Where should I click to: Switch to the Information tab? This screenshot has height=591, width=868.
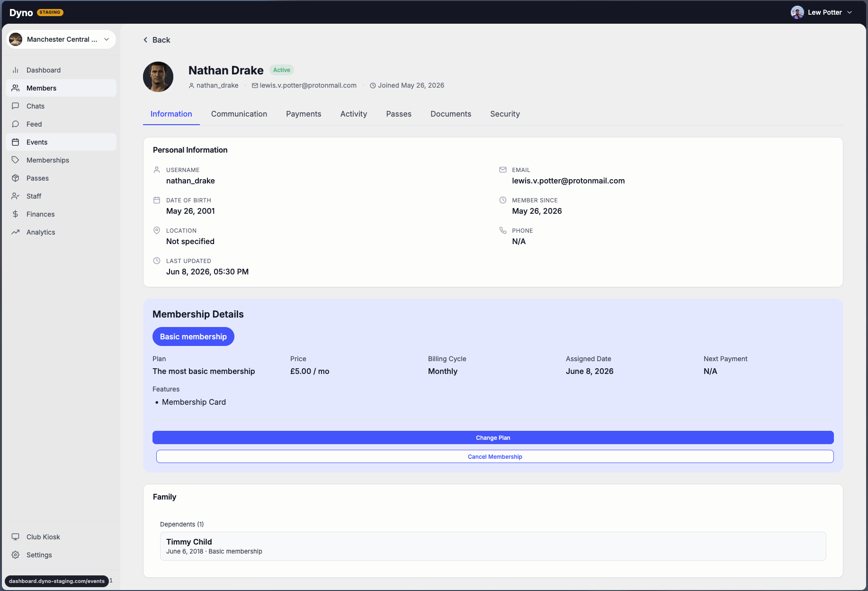pos(171,114)
